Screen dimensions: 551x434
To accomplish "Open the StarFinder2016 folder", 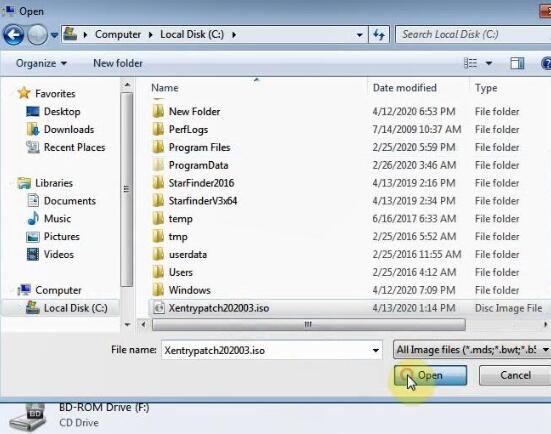I will click(201, 183).
